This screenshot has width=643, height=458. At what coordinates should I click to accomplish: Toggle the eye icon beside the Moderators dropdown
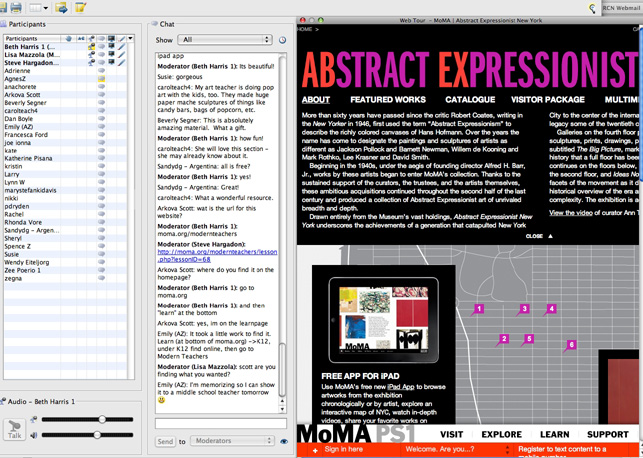(x=283, y=442)
